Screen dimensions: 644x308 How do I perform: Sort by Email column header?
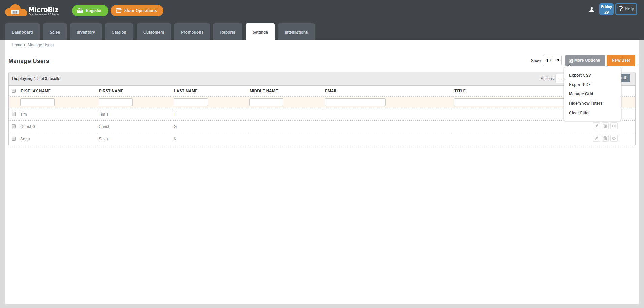coord(331,91)
